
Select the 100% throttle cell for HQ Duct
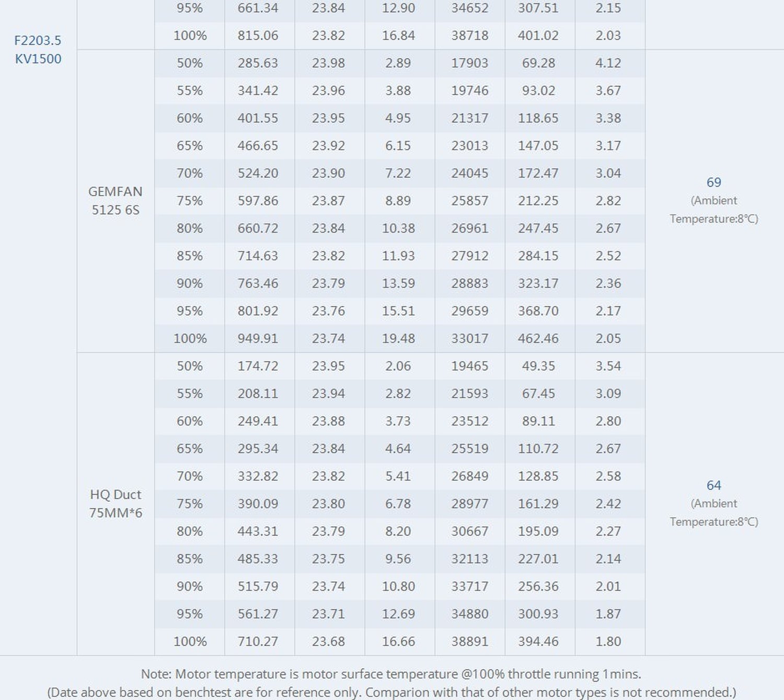(x=190, y=641)
